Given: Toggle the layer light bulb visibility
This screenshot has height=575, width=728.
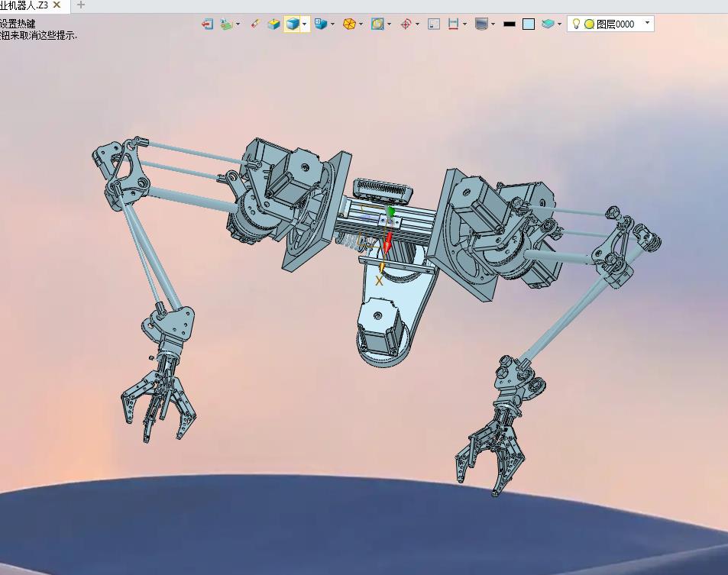Looking at the screenshot, I should 576,24.
